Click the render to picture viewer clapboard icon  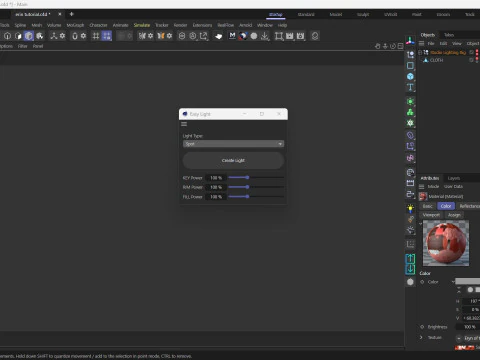[x=289, y=36]
